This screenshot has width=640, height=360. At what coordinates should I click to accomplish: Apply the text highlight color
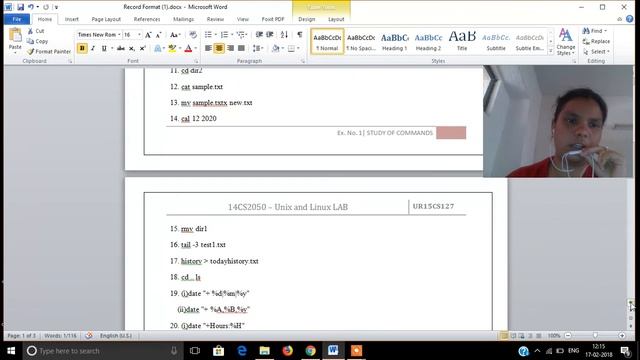(172, 49)
